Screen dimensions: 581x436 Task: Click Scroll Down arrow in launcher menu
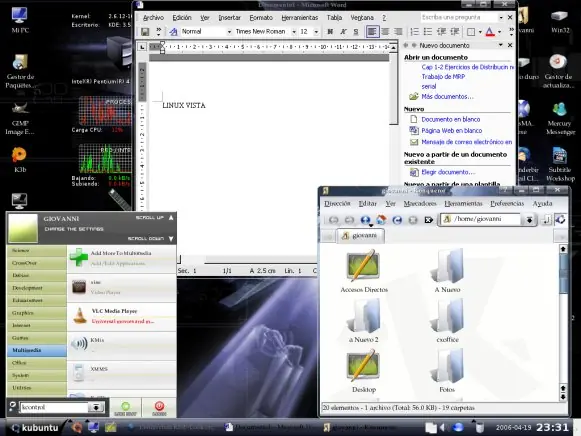pyautogui.click(x=171, y=239)
